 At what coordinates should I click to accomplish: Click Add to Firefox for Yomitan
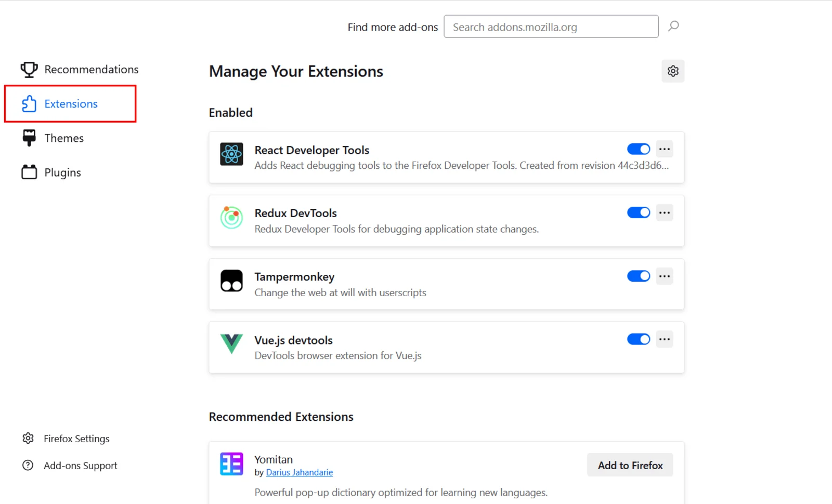point(630,465)
